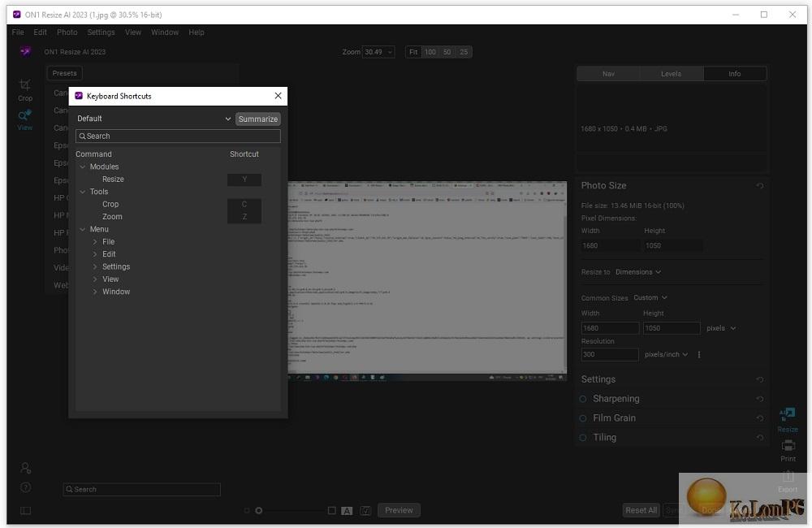Click the square frame icon in bottom bar

332,510
